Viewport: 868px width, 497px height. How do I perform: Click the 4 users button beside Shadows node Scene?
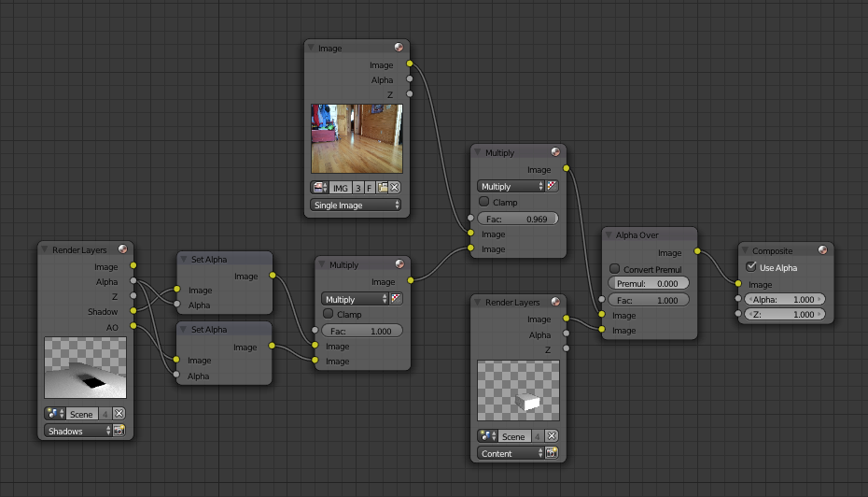pyautogui.click(x=105, y=414)
